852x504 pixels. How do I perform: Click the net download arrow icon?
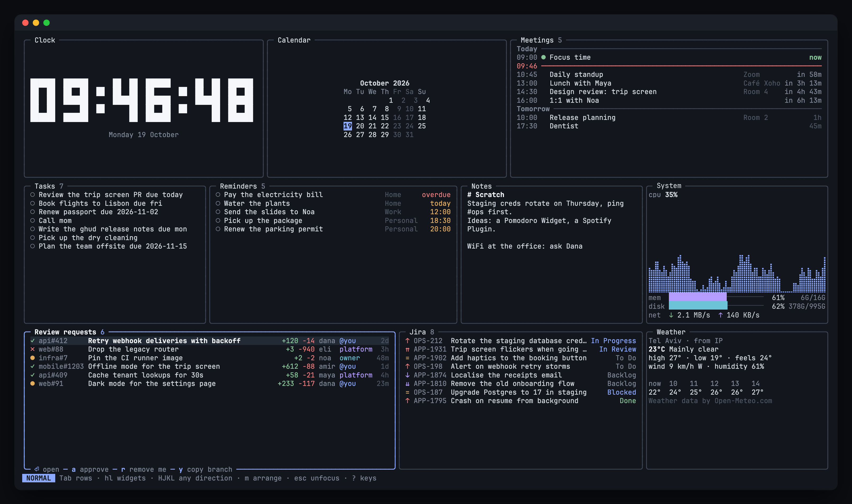point(671,315)
